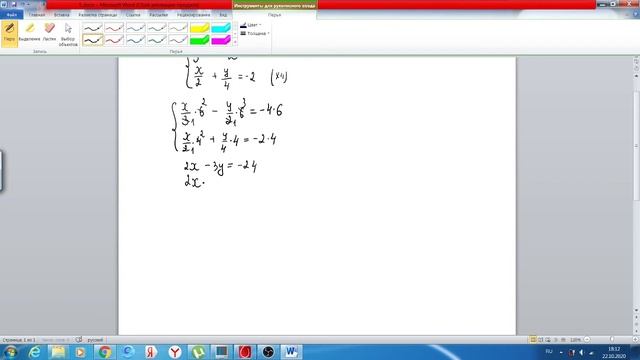The image size is (640, 360).
Task: Toggle the ruler above vertical scrollbar
Action: [x=636, y=61]
